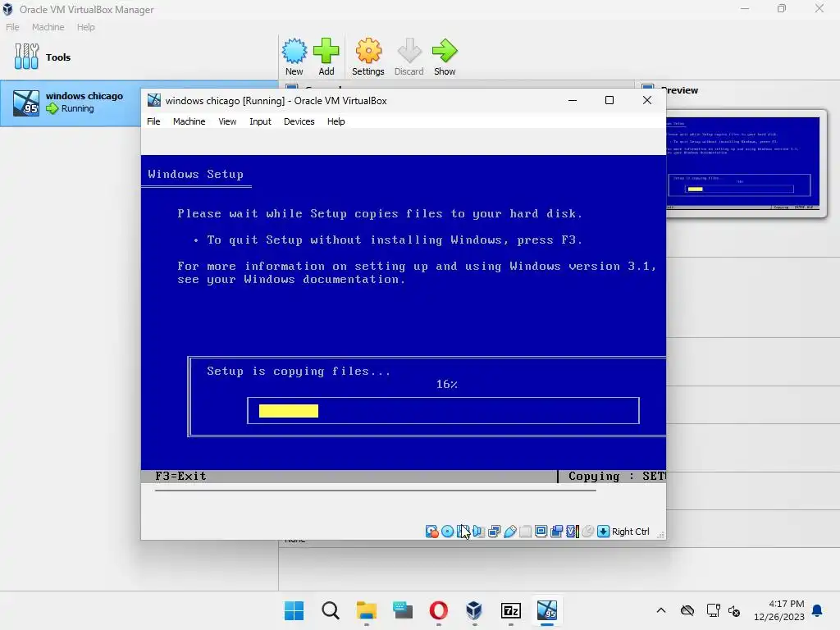Image resolution: width=840 pixels, height=630 pixels.
Task: Select the windows chicago VM list entry
Action: (x=71, y=103)
